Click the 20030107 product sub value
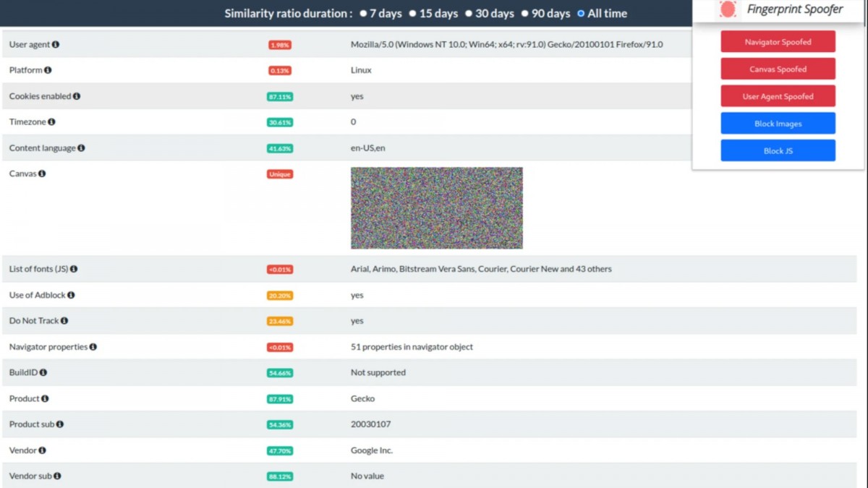This screenshot has height=488, width=868. [x=370, y=424]
